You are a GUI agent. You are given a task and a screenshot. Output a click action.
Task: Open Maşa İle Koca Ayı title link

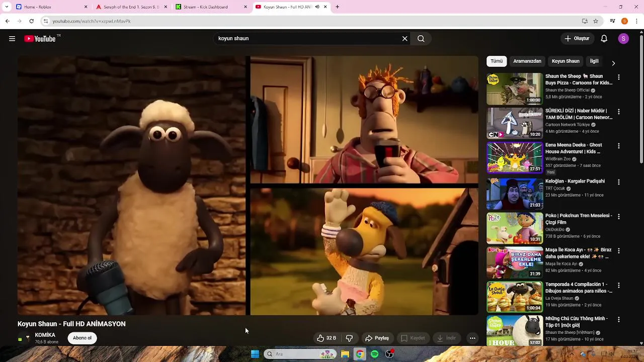pyautogui.click(x=579, y=253)
